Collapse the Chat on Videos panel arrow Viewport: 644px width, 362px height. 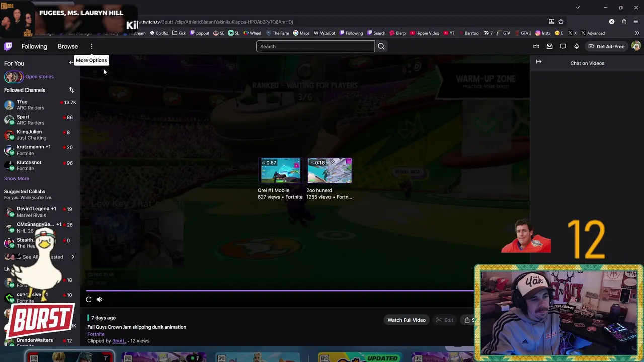(x=538, y=62)
